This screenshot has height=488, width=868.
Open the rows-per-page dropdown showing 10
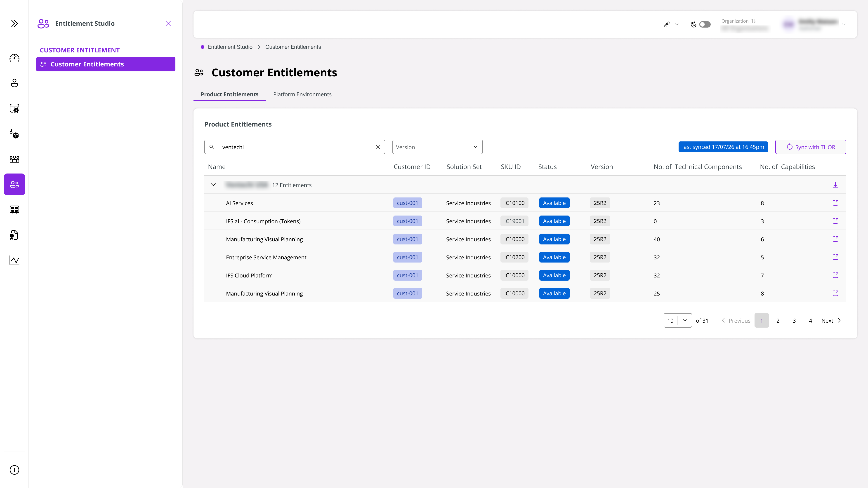(x=678, y=320)
